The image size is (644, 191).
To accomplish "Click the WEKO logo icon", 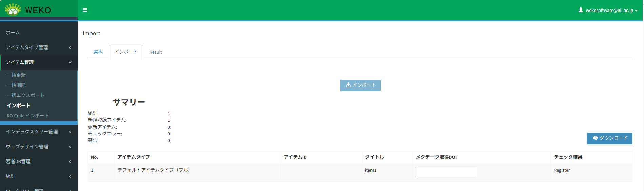I will tap(13, 10).
